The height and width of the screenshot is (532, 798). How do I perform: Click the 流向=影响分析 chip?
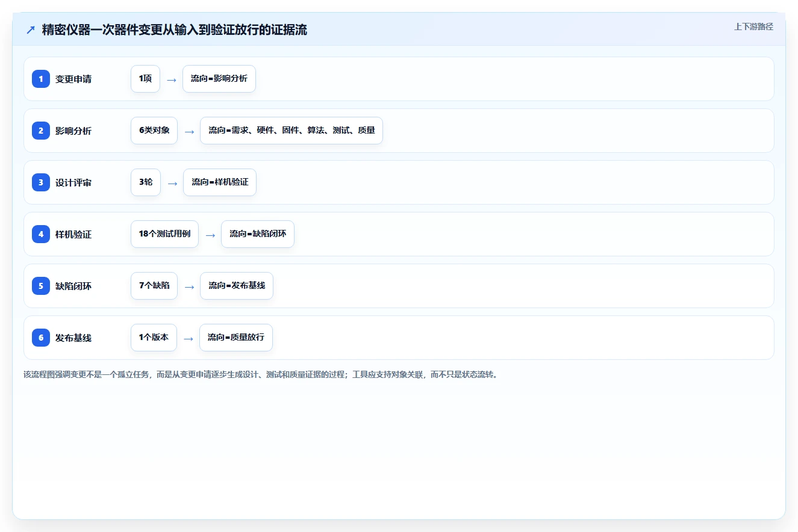click(x=219, y=79)
